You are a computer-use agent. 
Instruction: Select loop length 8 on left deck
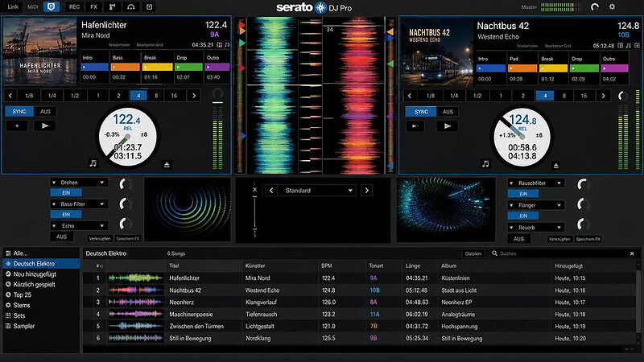[156, 96]
